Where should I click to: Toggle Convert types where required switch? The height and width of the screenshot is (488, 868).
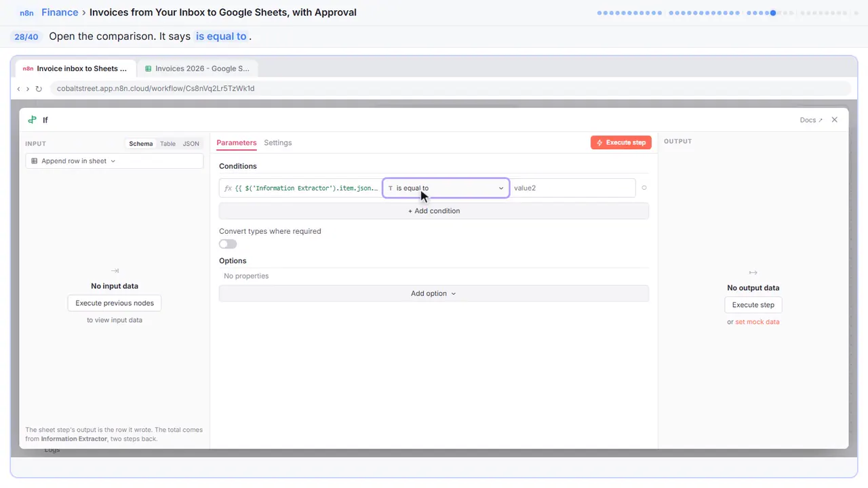[228, 244]
